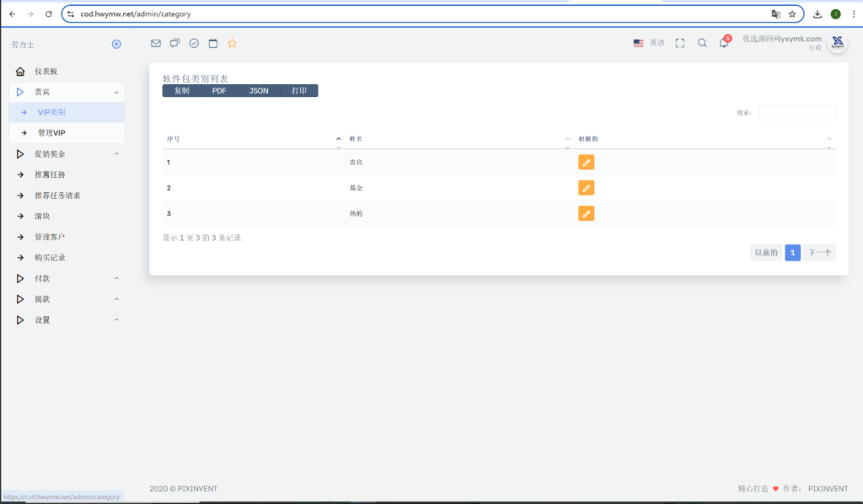Viewport: 863px width, 504px height.
Task: Click the 劳力士 brand name in sidebar
Action: [x=23, y=45]
